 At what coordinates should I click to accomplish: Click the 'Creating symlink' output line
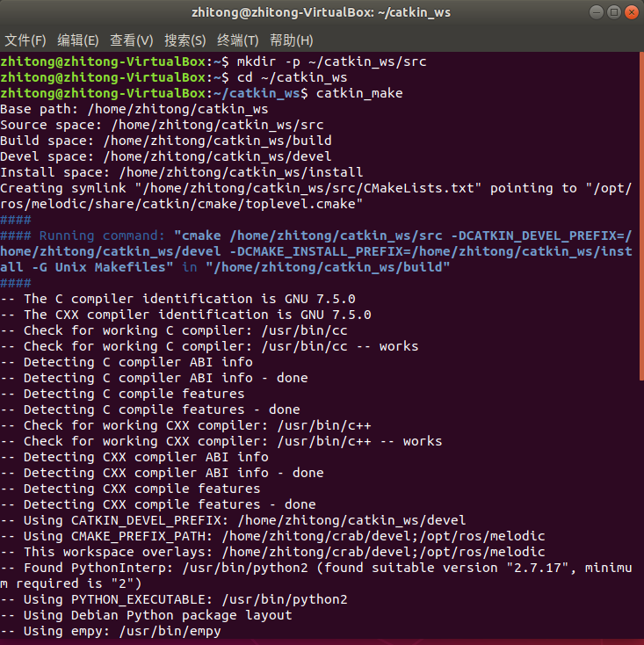coord(315,188)
